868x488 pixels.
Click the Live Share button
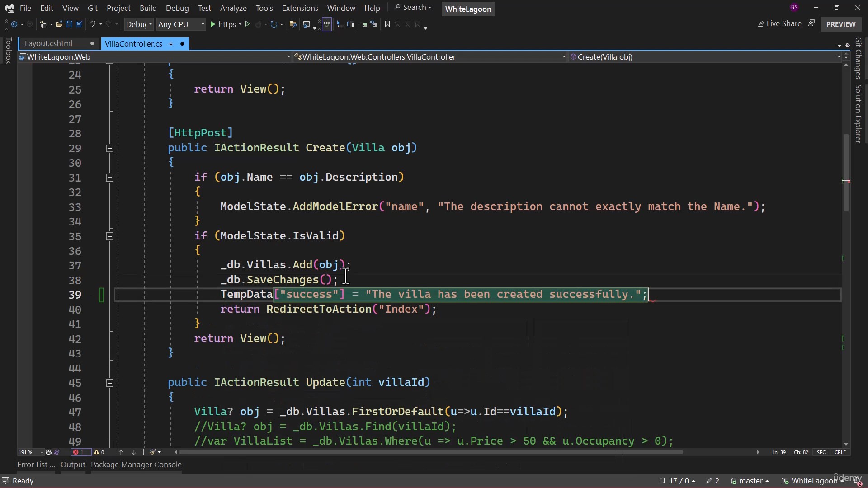(779, 24)
